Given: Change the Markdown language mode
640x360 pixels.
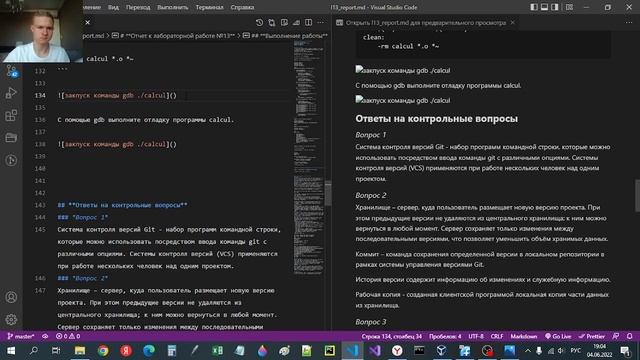Looking at the screenshot, I should pos(524,336).
